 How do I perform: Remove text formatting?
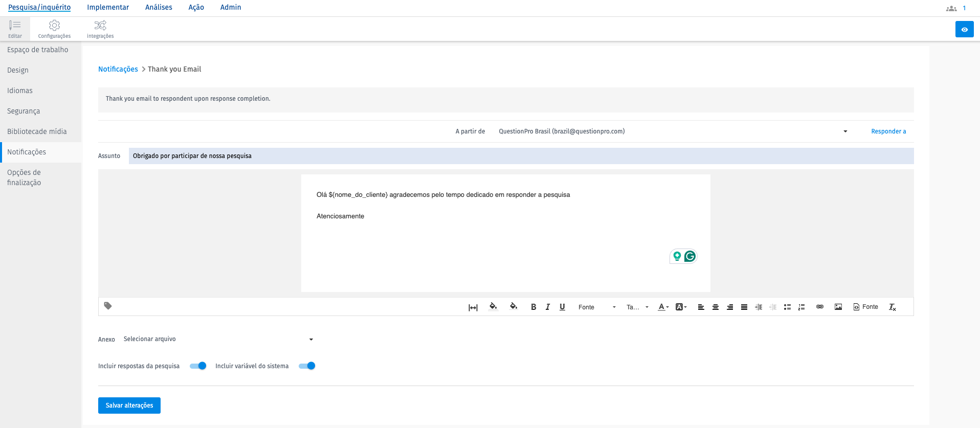(893, 307)
